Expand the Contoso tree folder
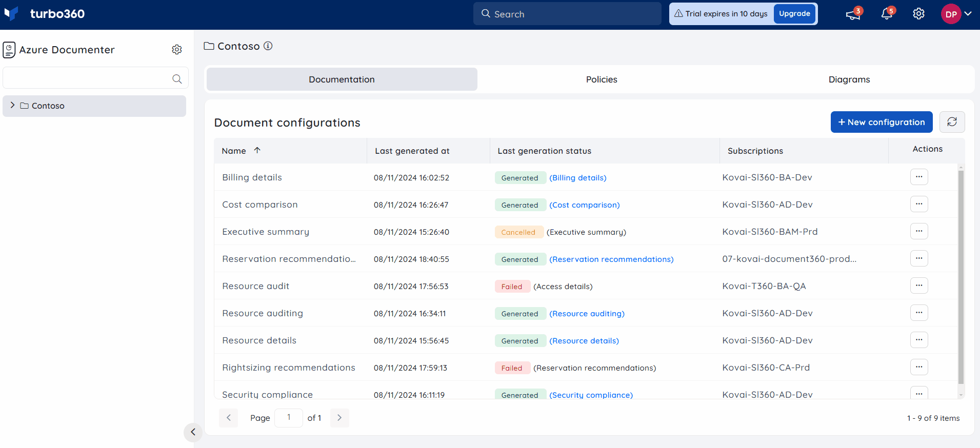 point(13,105)
